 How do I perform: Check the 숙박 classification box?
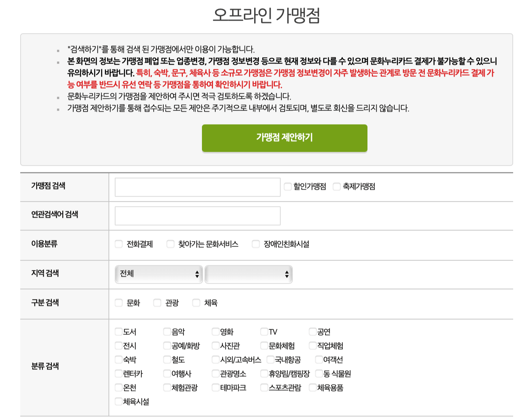pyautogui.click(x=118, y=359)
